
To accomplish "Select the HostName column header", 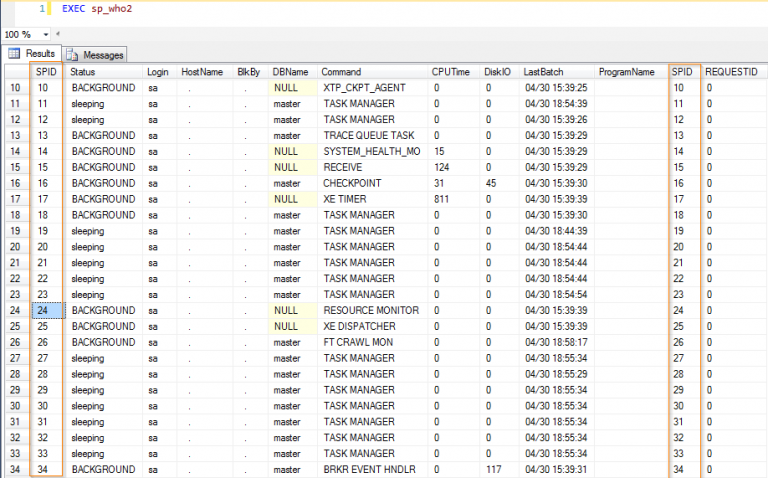I will click(202, 72).
